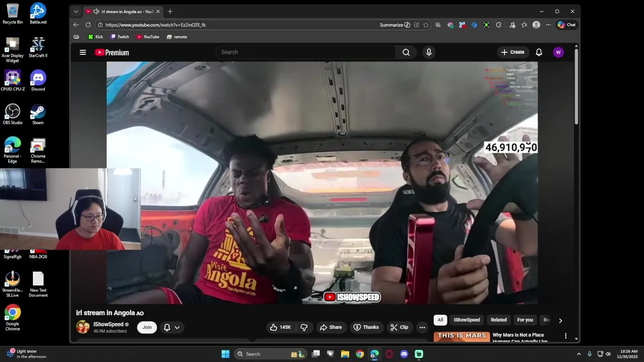Open CPUID CPU-Z desktop shortcut

13,80
